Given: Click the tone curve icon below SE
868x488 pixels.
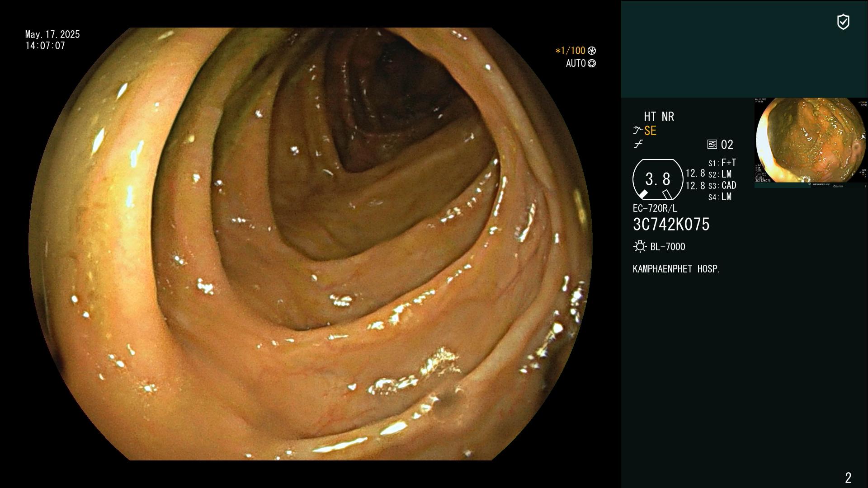Looking at the screenshot, I should (638, 144).
